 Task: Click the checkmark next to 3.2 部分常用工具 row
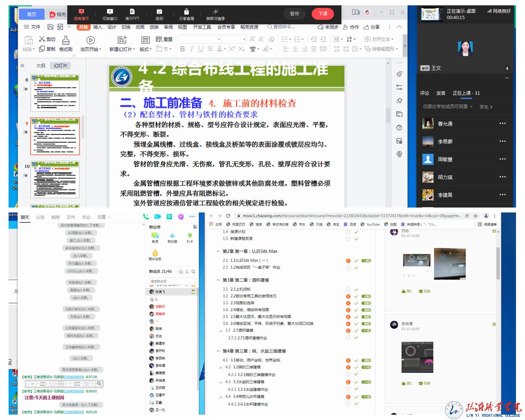(356, 296)
